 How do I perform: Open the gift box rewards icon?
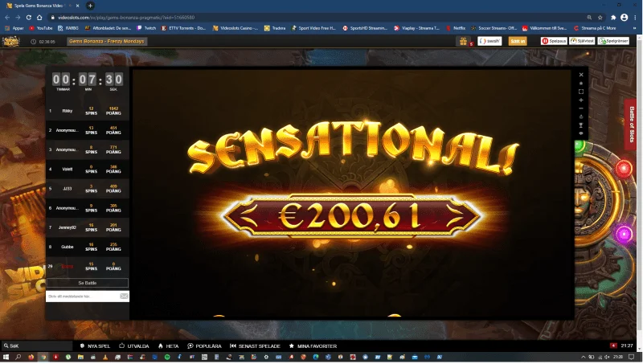(464, 41)
